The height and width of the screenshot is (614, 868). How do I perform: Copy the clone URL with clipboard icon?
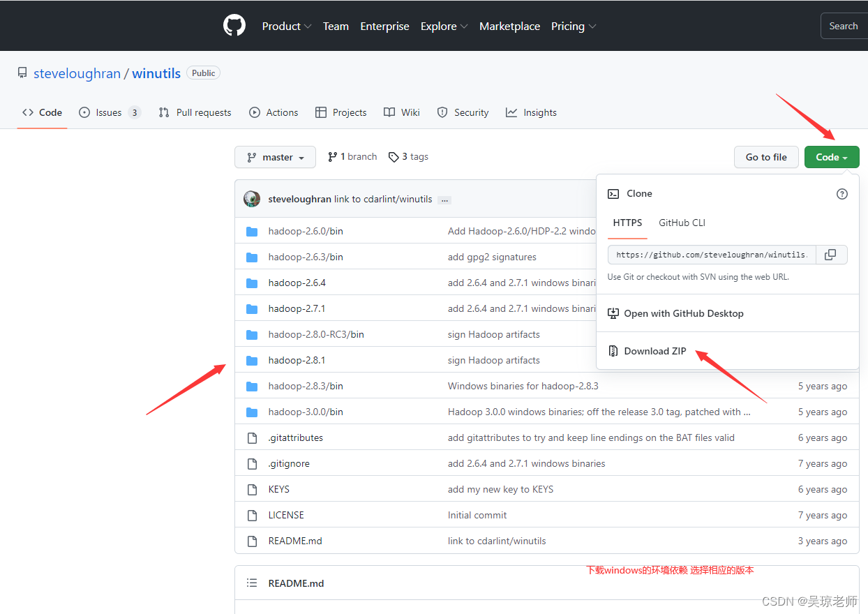coord(830,255)
